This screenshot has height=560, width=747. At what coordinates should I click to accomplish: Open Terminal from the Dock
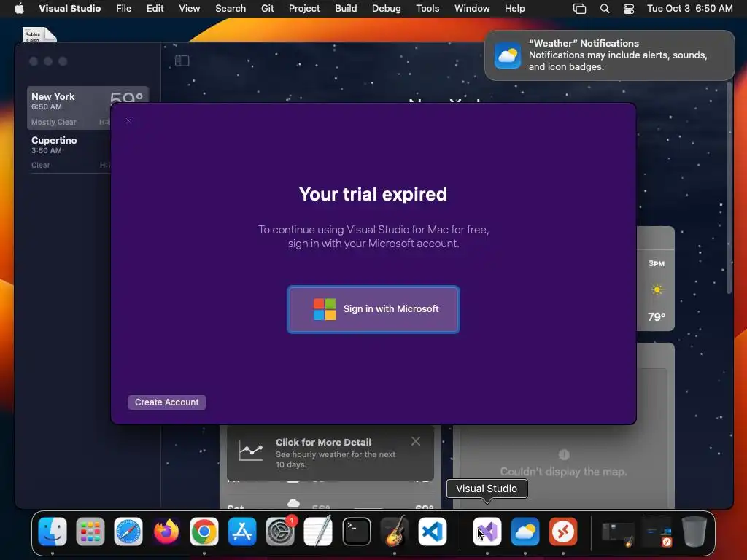coord(356,532)
